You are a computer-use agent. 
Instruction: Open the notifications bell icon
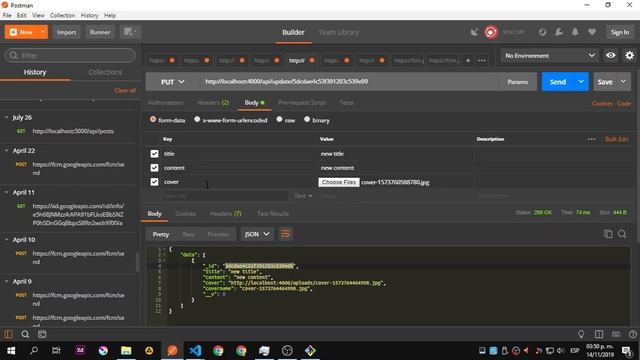coord(575,32)
